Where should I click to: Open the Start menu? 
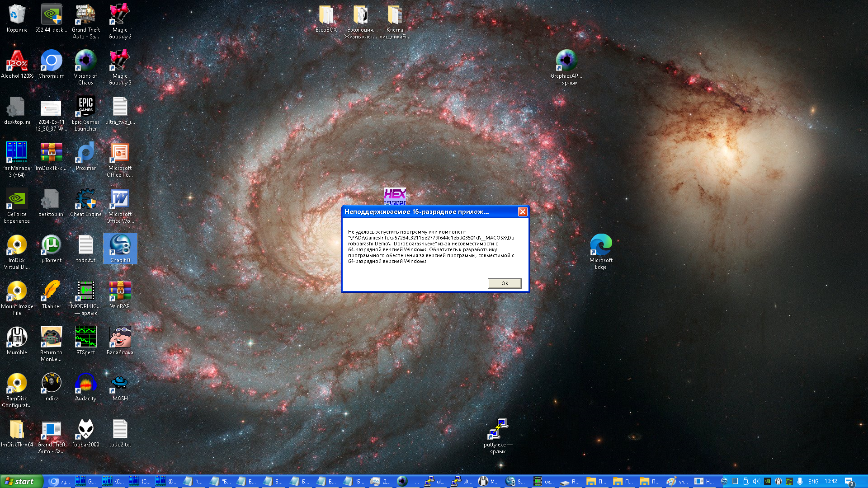[x=21, y=481]
